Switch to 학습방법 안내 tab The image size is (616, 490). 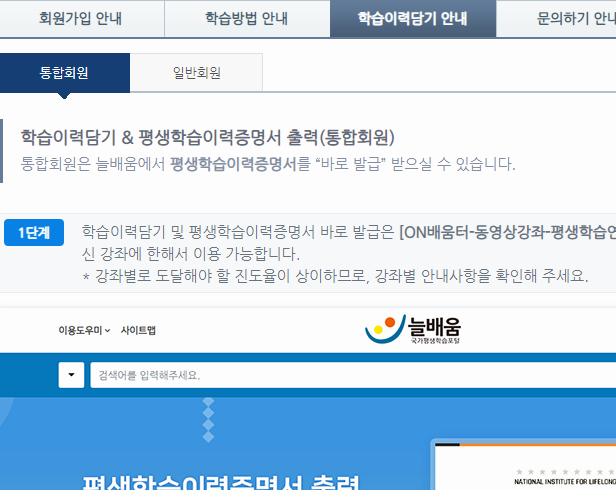(247, 18)
